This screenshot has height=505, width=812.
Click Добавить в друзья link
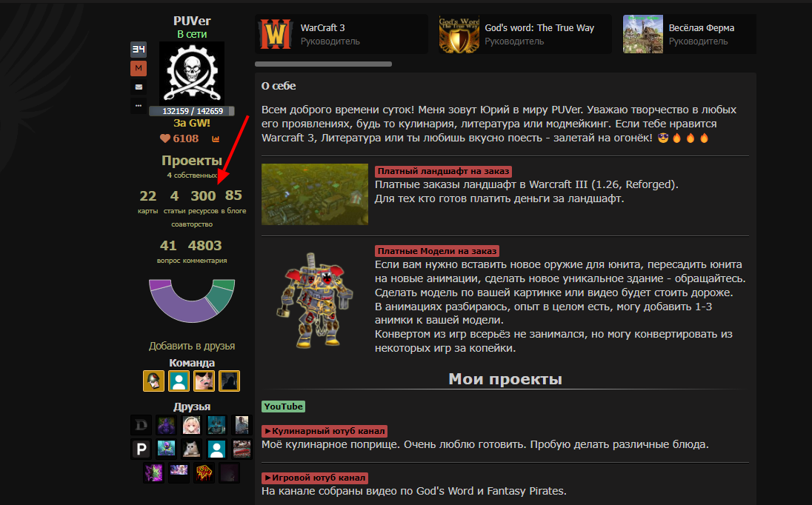coord(192,346)
